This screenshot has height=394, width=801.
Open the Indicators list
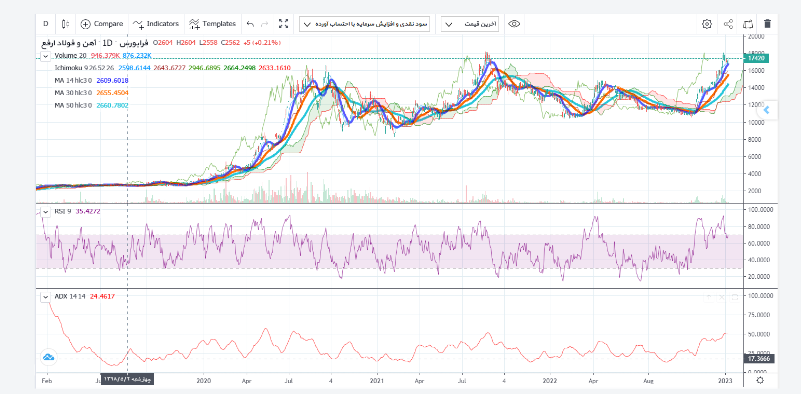point(156,24)
